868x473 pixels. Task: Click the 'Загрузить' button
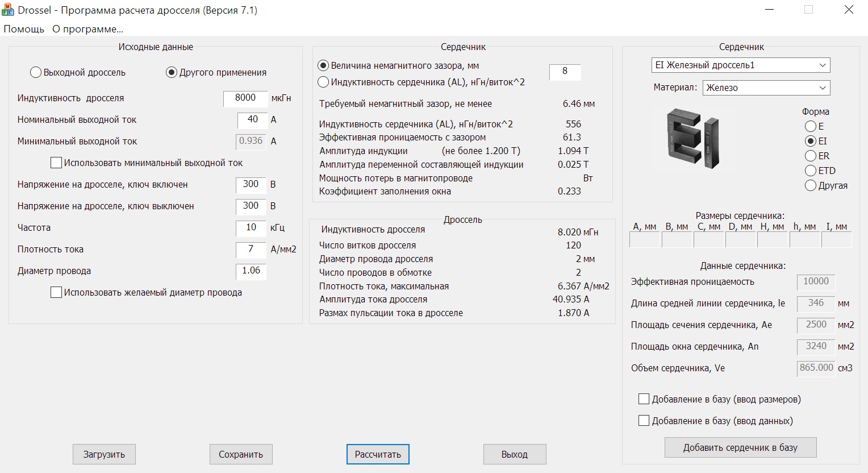pos(104,454)
